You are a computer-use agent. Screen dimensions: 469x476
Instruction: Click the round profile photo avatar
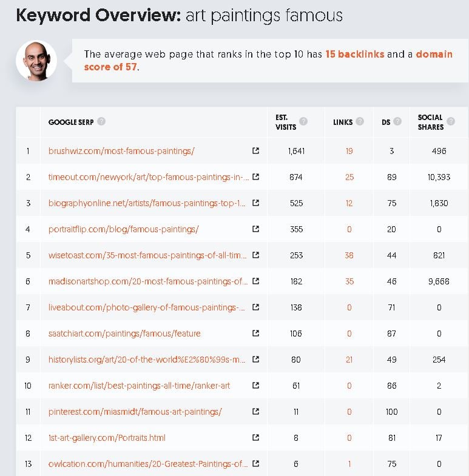[x=36, y=61]
